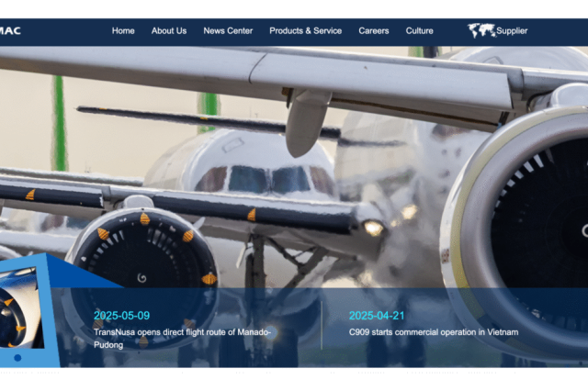Screen dimensions: 588x391
Task: Select the blue carousel dot under the thumbnail
Action: coord(17,358)
